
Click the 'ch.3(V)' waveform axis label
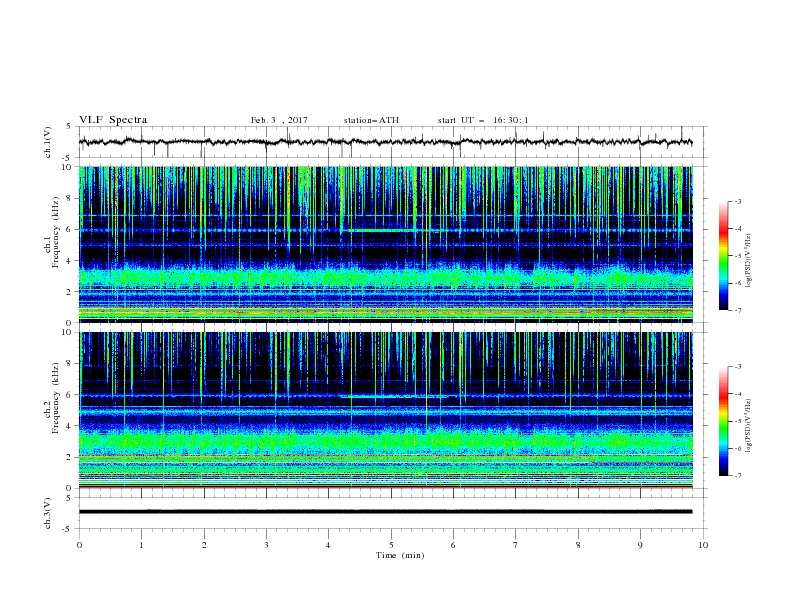[x=48, y=514]
